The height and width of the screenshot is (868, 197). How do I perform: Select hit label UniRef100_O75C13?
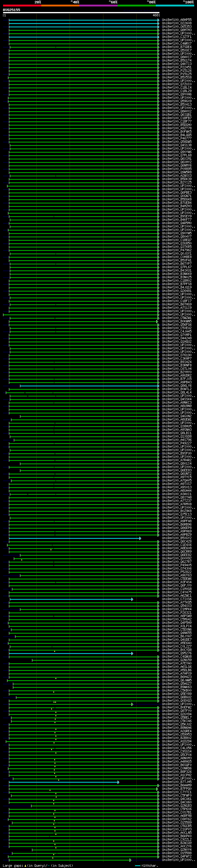coord(177,515)
